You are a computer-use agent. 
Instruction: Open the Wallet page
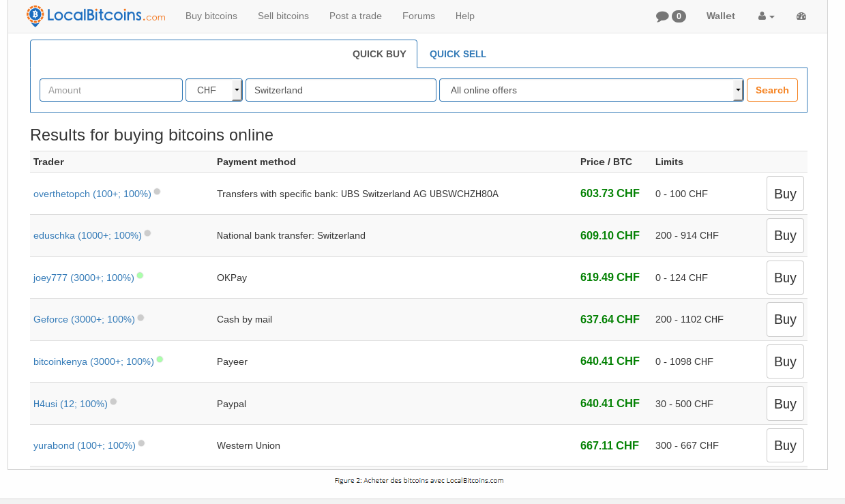pyautogui.click(x=721, y=16)
